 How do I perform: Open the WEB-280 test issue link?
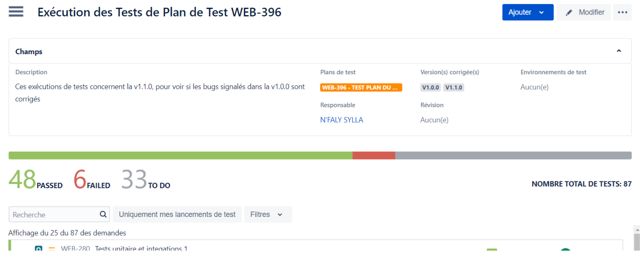[76, 249]
